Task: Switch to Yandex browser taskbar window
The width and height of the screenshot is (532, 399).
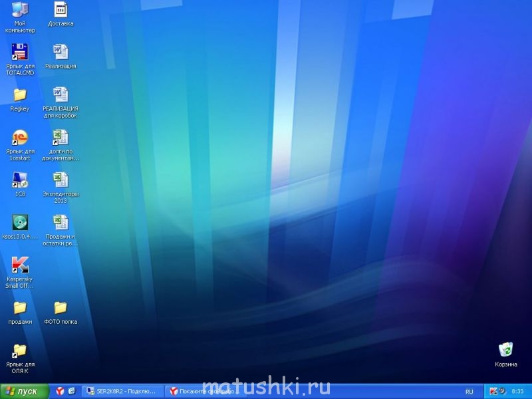Action: (206, 391)
